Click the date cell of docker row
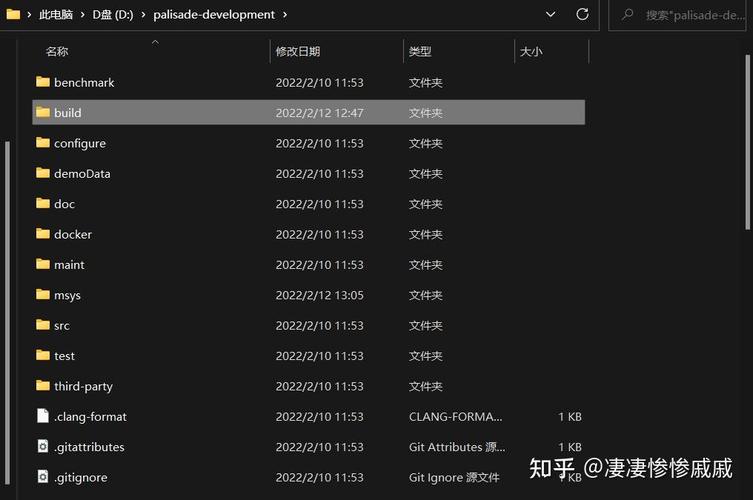Viewport: 753px width, 500px height. tap(319, 234)
